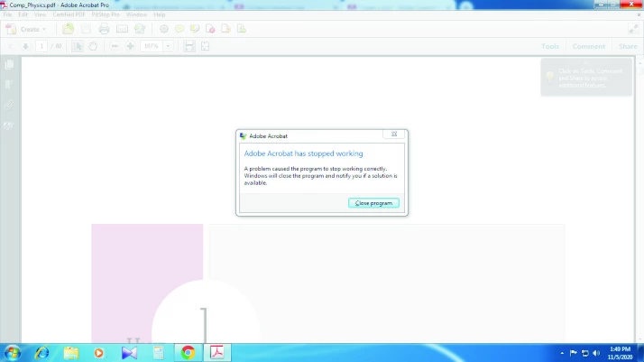Open Attachments paperclip panel in sidebar
The width and height of the screenshot is (644, 362).
tap(9, 105)
